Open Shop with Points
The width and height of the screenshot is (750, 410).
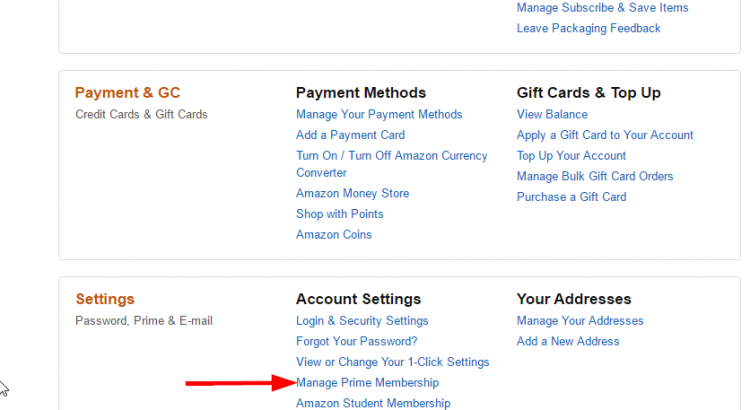pos(339,214)
